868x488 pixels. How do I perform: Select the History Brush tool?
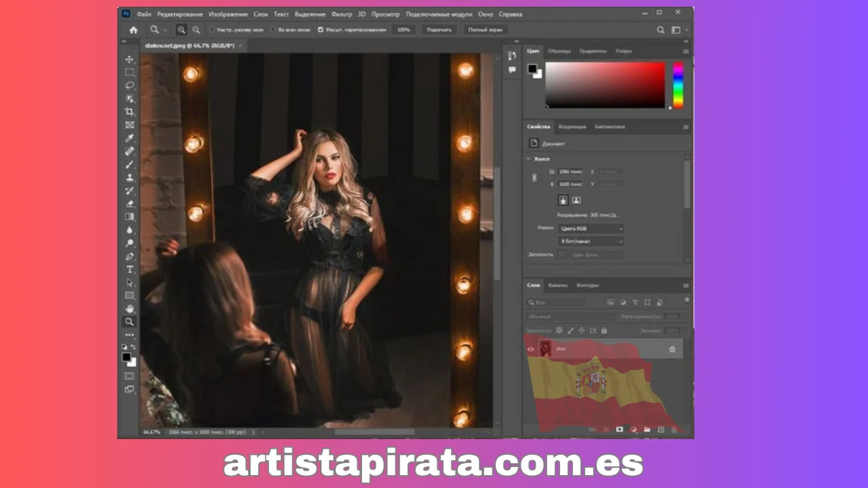pos(130,190)
